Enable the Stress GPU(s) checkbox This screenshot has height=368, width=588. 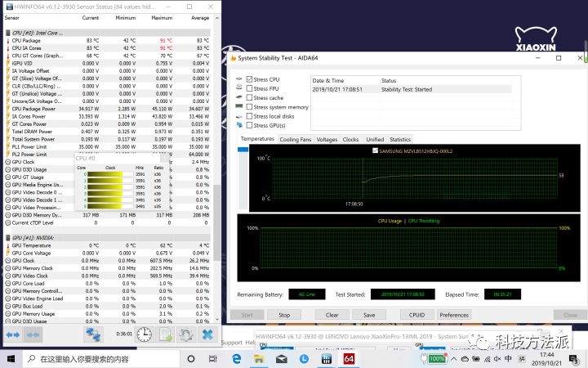(x=249, y=125)
